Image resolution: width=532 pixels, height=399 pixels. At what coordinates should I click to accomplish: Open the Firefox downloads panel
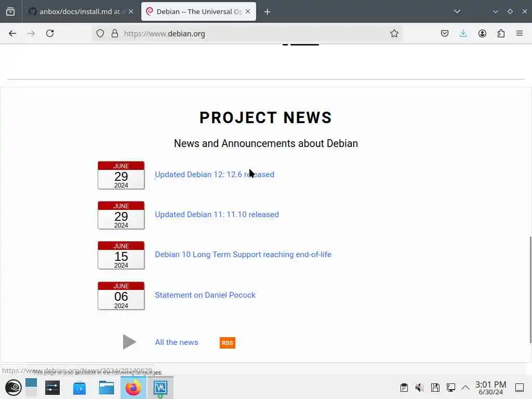(463, 33)
